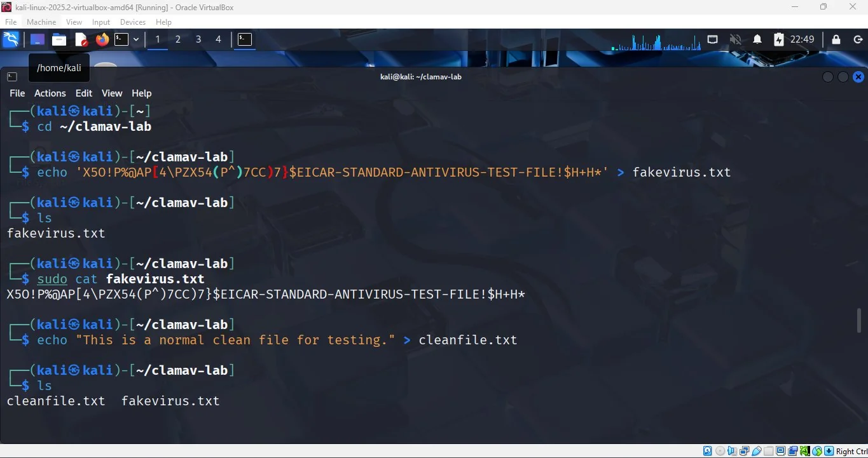Click the VirtualBox mouse integration globe icon
868x458 pixels.
[817, 451]
